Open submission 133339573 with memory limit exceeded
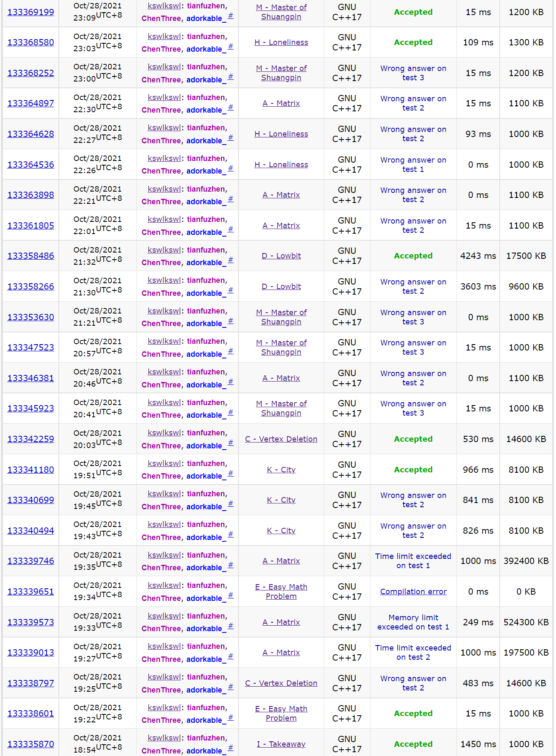 pos(31,622)
